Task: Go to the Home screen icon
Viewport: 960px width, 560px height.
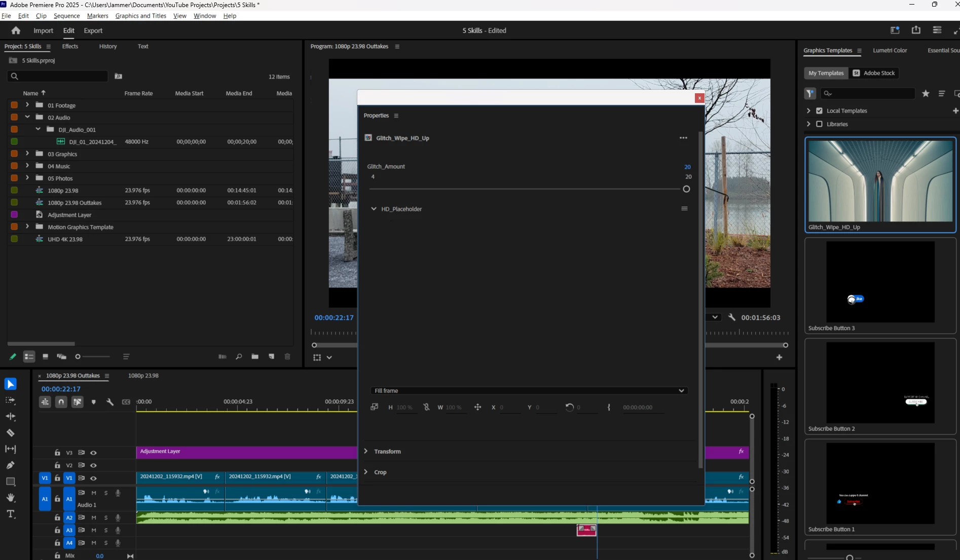Action: [x=16, y=30]
